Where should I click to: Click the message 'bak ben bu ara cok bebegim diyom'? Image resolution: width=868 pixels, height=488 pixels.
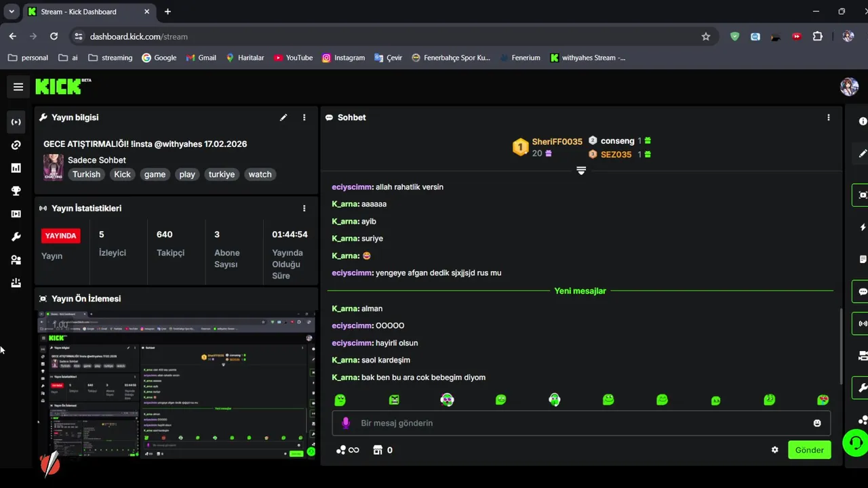pyautogui.click(x=423, y=378)
